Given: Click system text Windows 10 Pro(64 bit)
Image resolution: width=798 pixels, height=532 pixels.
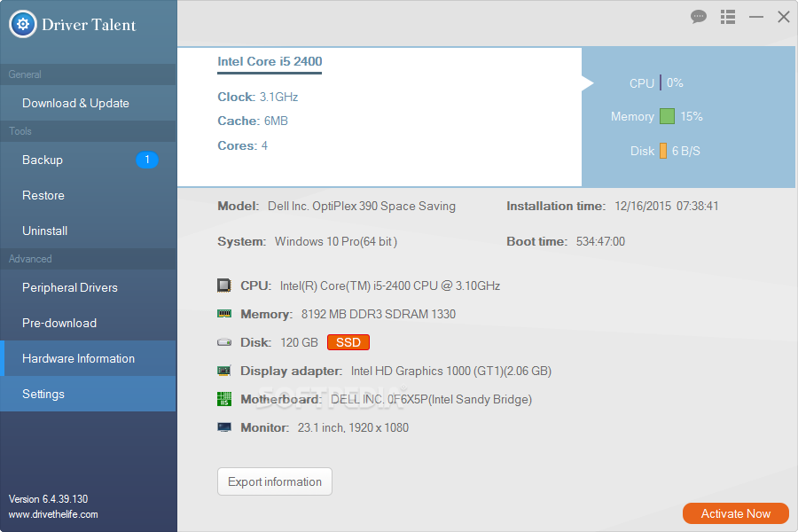Looking at the screenshot, I should coord(336,241).
